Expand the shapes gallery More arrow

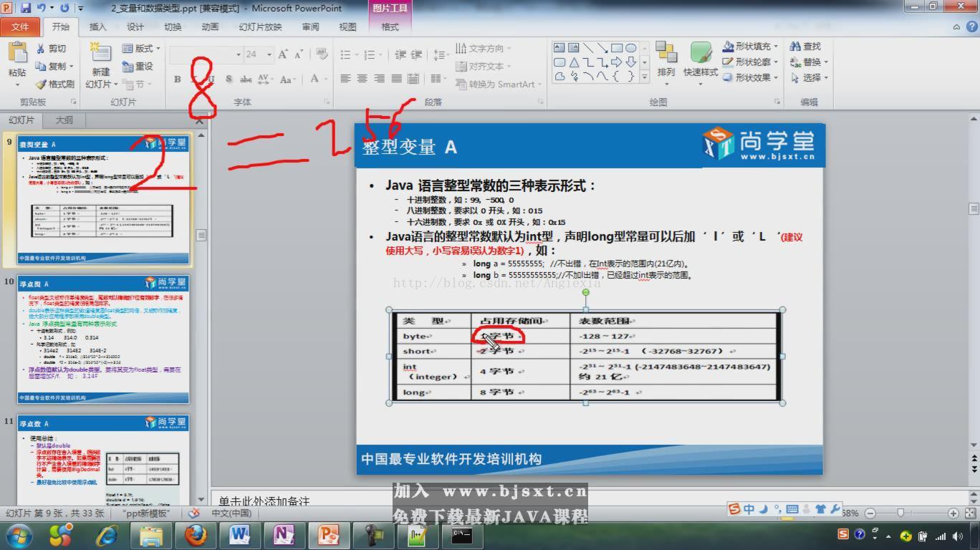click(x=644, y=77)
